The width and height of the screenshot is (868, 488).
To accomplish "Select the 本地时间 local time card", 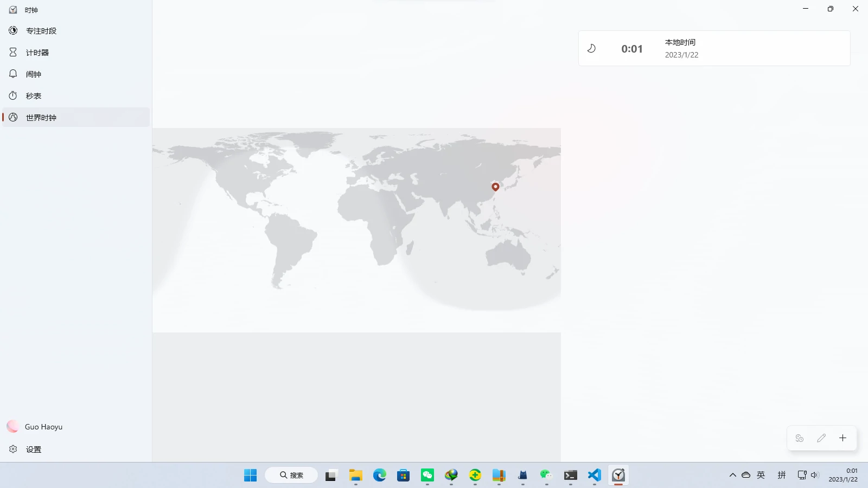I will (714, 48).
